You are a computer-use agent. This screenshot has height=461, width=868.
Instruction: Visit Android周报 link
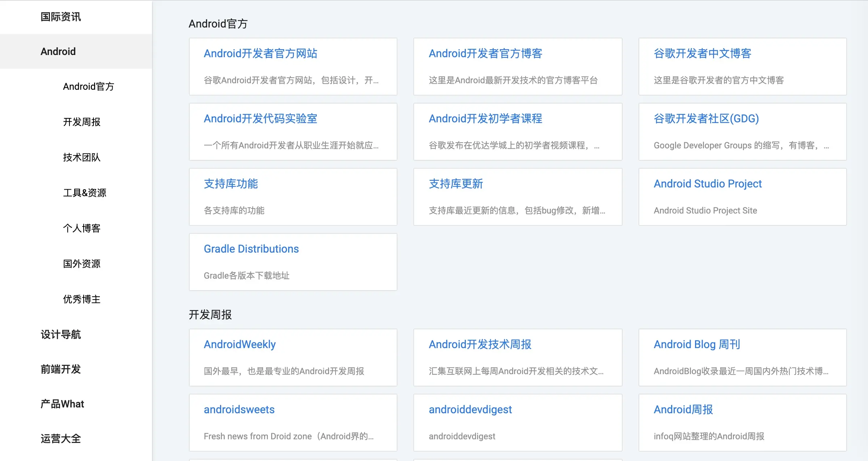tap(683, 410)
